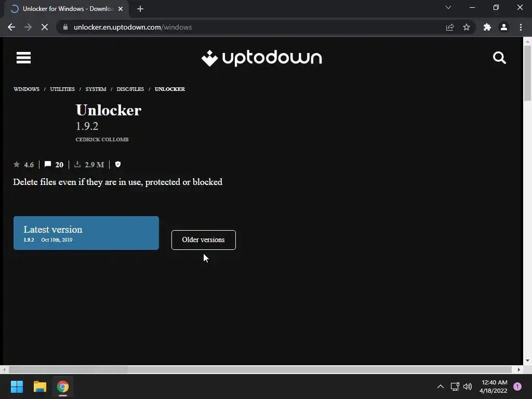The width and height of the screenshot is (532, 399).
Task: Open the site search magnifier
Action: pyautogui.click(x=499, y=58)
